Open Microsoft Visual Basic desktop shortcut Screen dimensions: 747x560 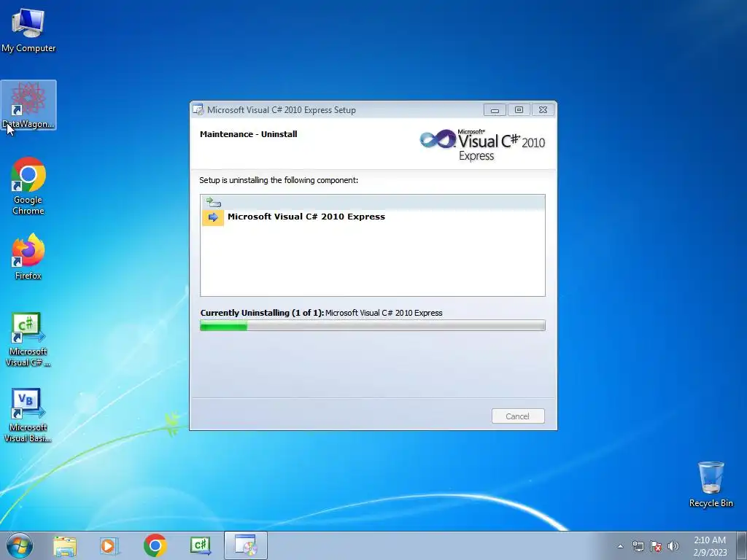28,415
